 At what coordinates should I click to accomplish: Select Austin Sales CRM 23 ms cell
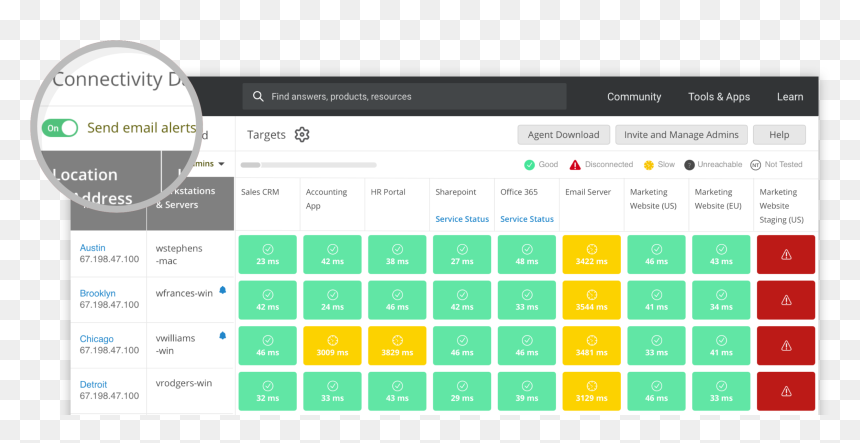(x=268, y=254)
